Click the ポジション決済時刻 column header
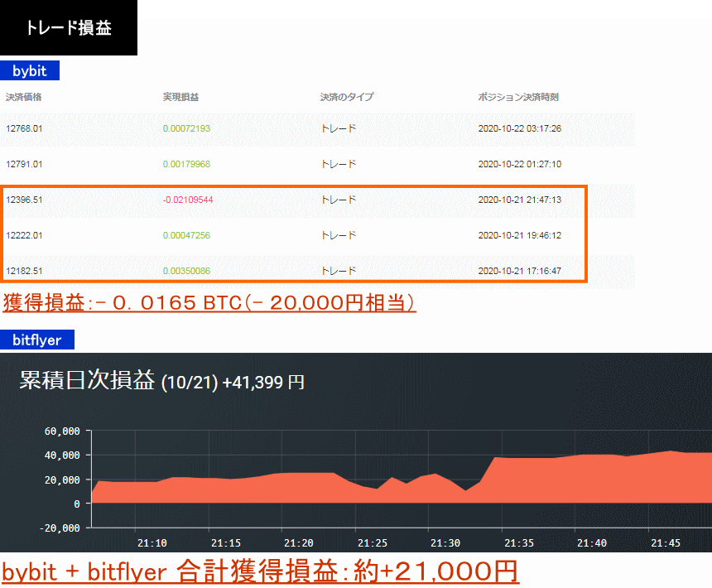Screen dimensions: 712x588 (518, 97)
